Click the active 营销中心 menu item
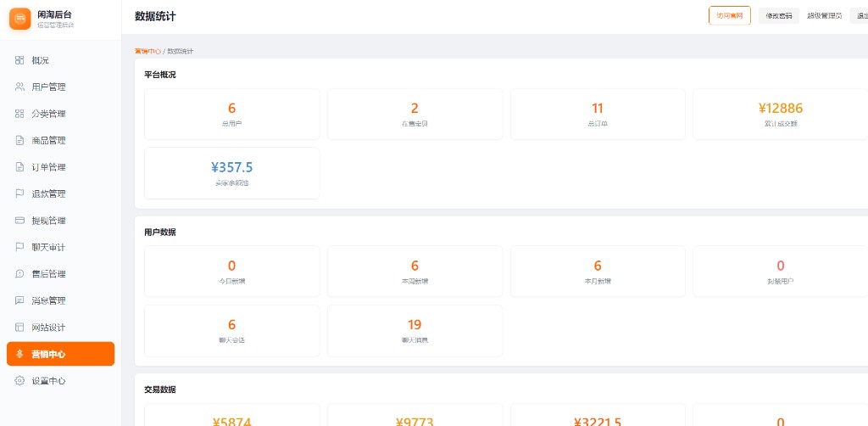The width and height of the screenshot is (868, 426). pos(60,354)
